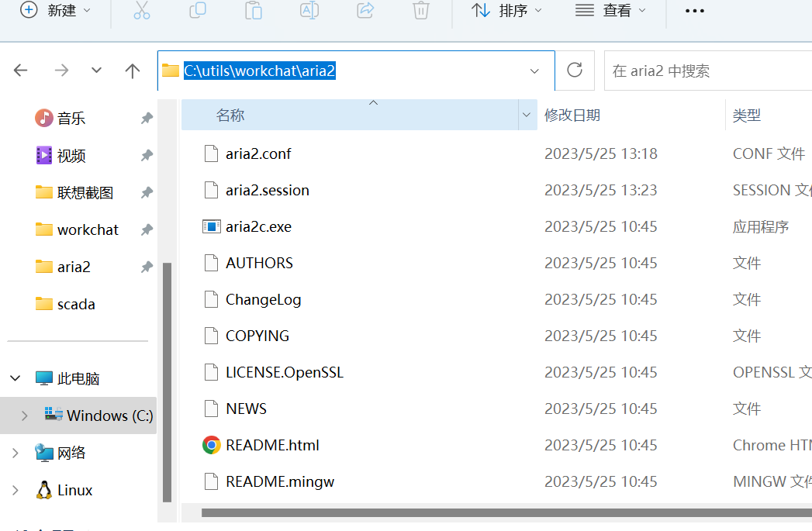Select the AUTHORS file
Image resolution: width=812 pixels, height=531 pixels.
260,263
